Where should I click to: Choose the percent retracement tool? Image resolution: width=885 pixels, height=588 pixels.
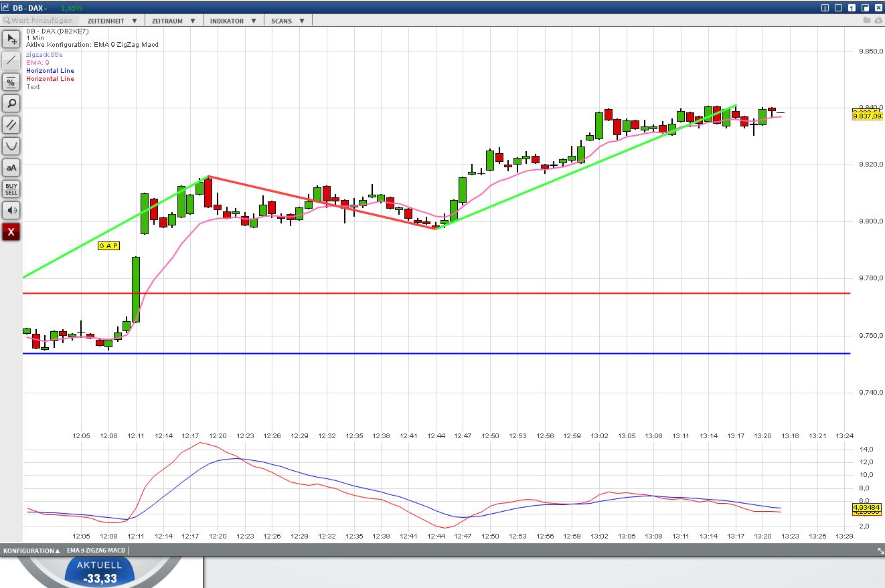[x=11, y=82]
